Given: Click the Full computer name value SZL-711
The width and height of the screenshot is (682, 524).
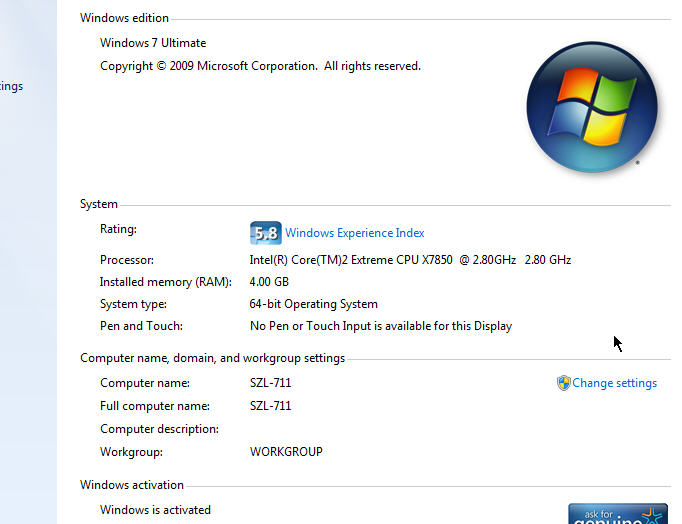Looking at the screenshot, I should coord(270,406).
